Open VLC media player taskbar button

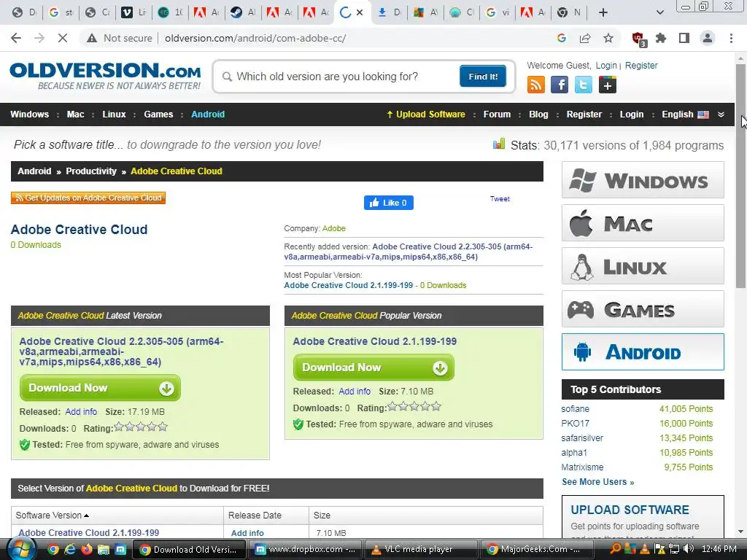pos(420,549)
